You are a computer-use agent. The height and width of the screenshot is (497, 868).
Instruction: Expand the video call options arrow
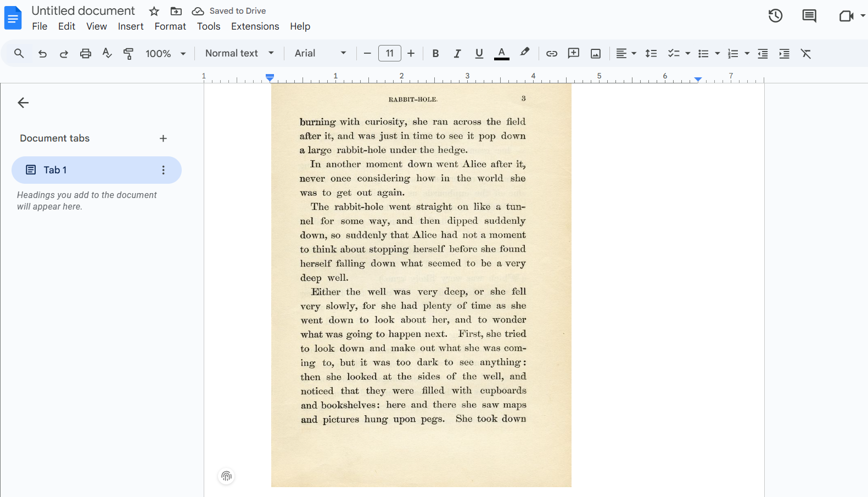point(863,16)
